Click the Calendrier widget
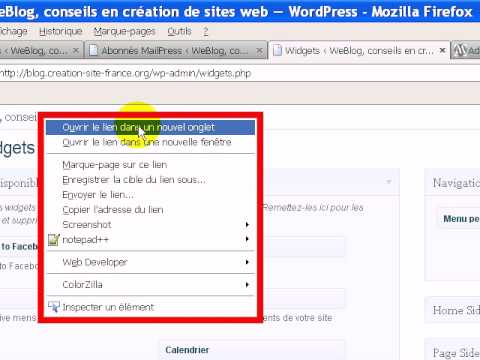This screenshot has width=480, height=360. pyautogui.click(x=252, y=350)
